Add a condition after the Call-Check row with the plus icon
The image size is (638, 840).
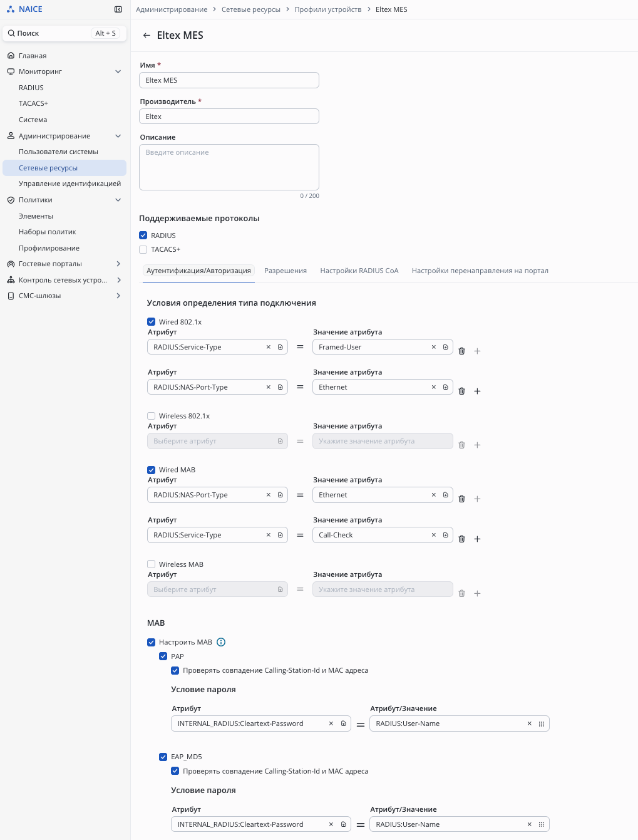tap(477, 539)
